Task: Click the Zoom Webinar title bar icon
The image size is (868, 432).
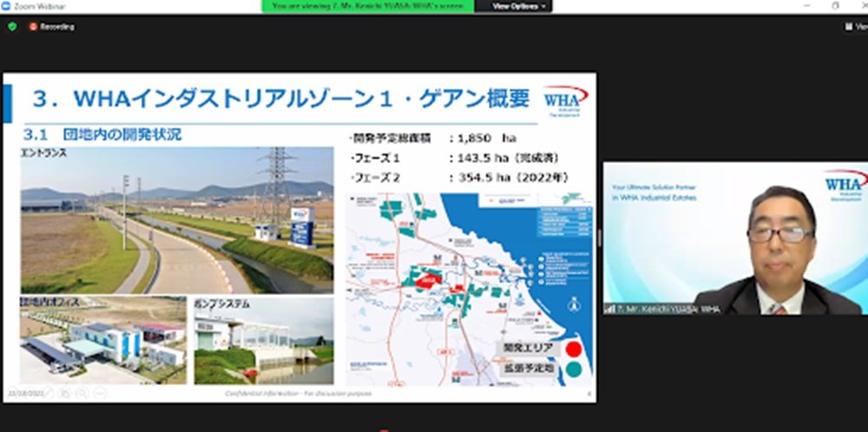Action: 7,6
